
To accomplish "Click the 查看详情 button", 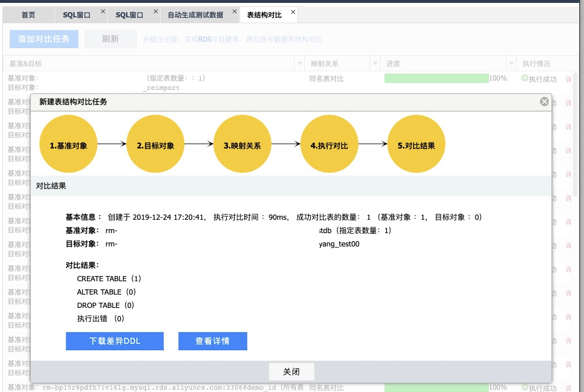I will 213,341.
